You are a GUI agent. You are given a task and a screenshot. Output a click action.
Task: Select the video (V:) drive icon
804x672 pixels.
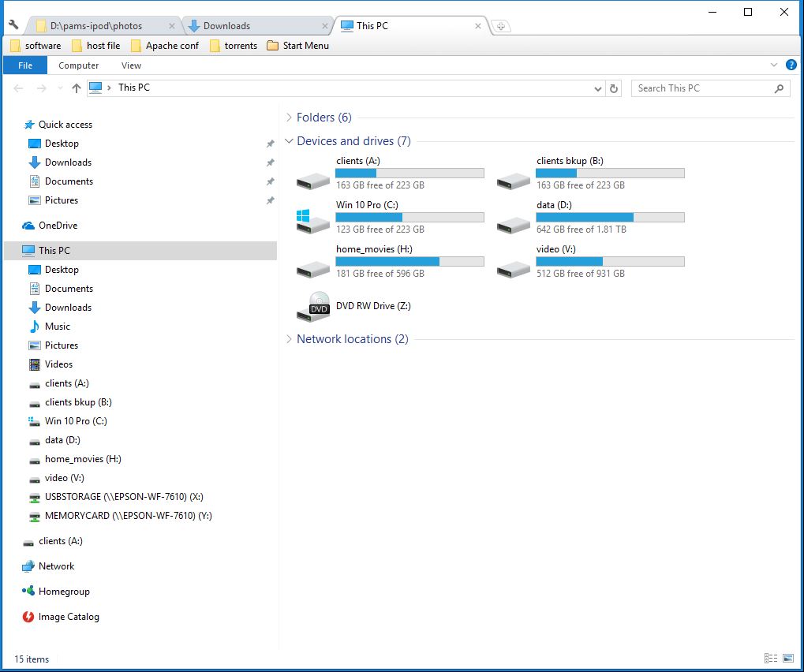click(514, 269)
